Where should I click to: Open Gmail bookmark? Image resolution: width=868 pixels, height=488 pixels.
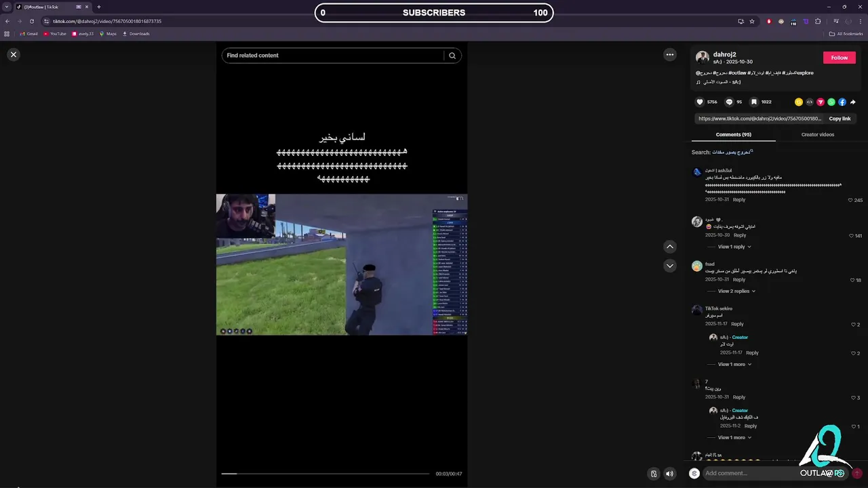point(28,34)
